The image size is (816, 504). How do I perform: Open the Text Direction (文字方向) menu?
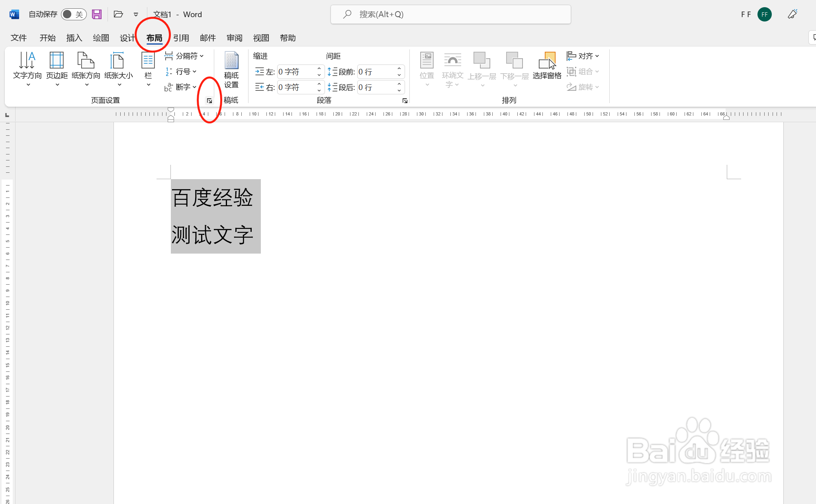[27, 69]
